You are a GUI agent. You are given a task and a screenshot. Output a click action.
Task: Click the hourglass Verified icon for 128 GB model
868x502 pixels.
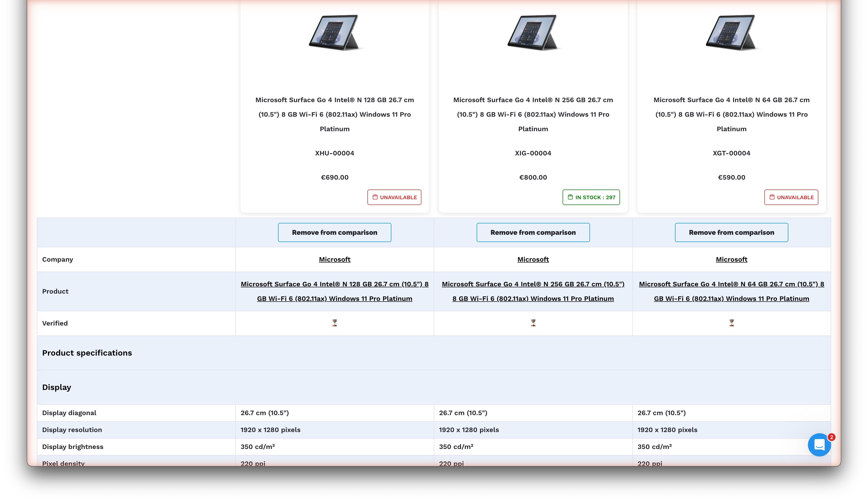click(334, 323)
